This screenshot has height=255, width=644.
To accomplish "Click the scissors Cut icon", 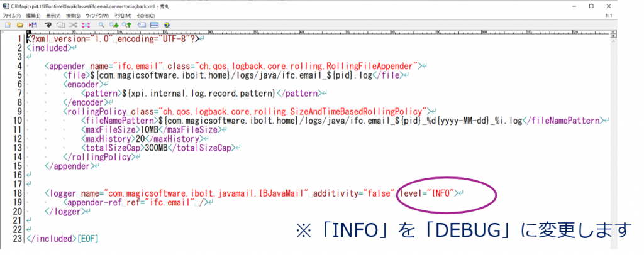I will pyautogui.click(x=72, y=25).
